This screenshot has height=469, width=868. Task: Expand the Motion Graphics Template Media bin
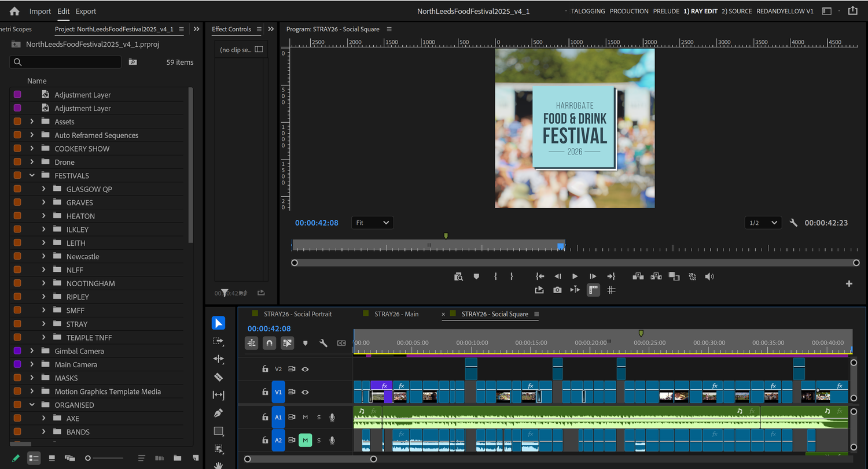tap(32, 392)
